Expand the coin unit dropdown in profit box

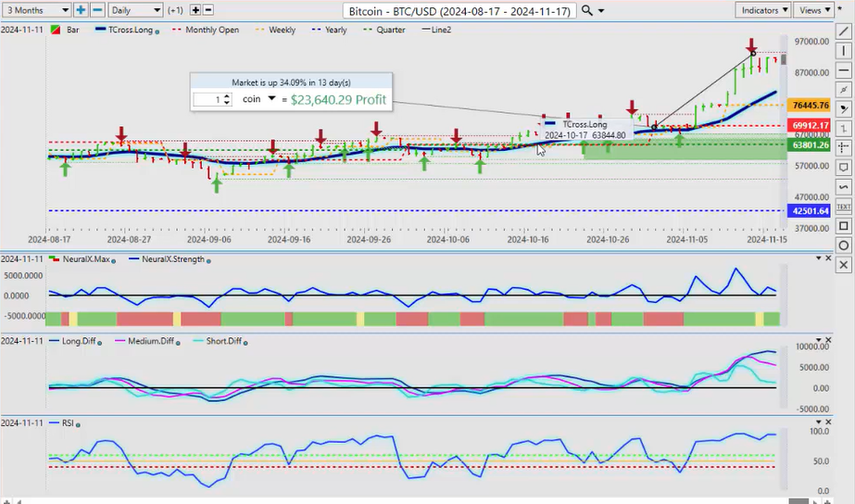[271, 99]
